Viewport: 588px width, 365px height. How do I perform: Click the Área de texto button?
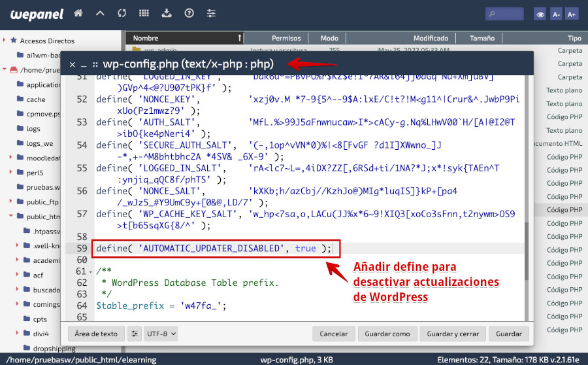click(x=96, y=334)
